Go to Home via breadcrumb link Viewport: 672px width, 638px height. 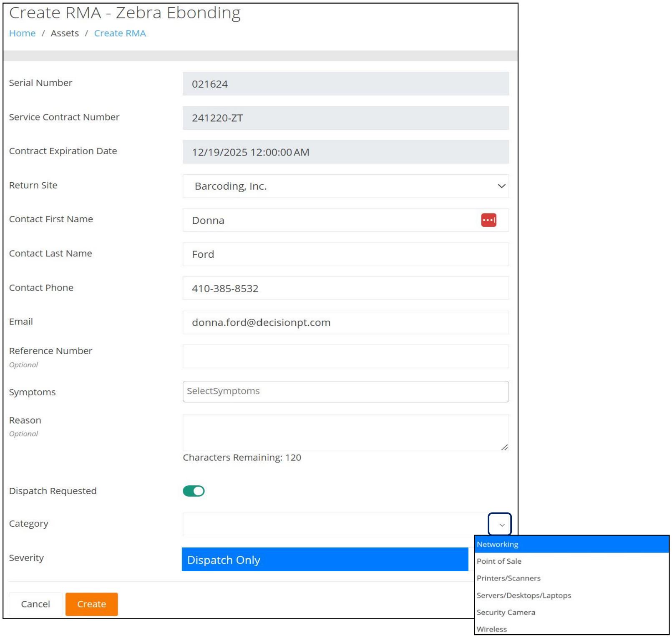click(22, 33)
